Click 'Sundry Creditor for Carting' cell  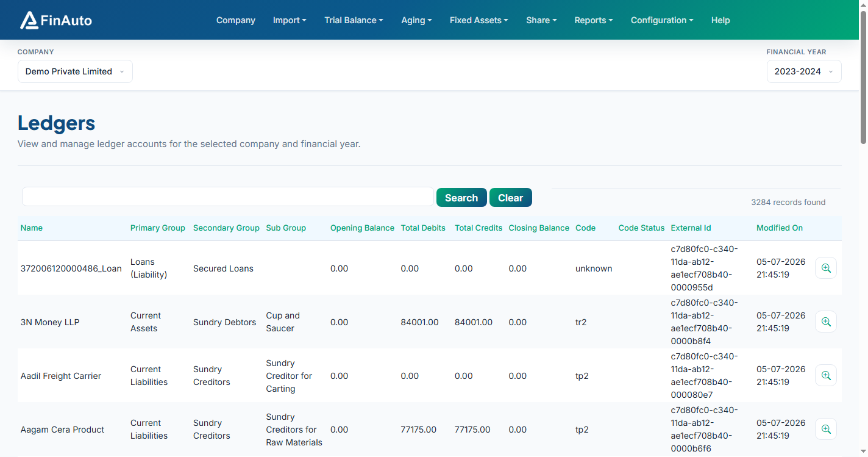pyautogui.click(x=289, y=376)
